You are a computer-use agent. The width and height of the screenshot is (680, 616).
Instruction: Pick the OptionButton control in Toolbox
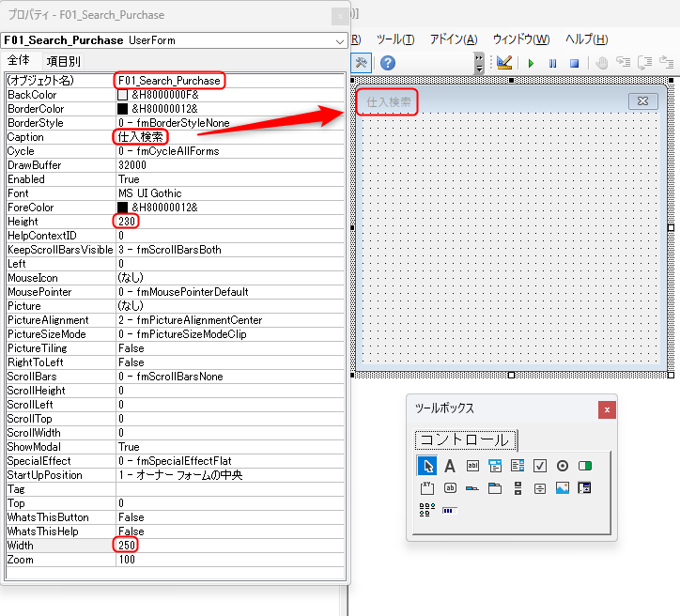(563, 466)
